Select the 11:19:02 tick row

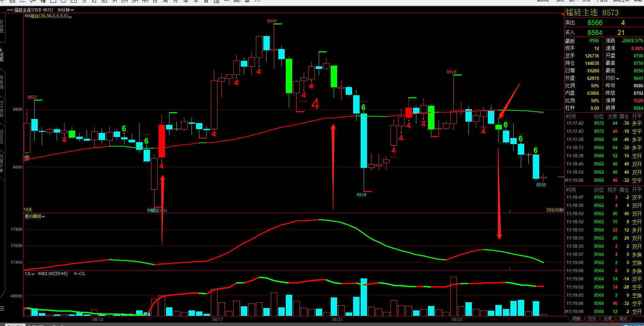tap(604, 287)
